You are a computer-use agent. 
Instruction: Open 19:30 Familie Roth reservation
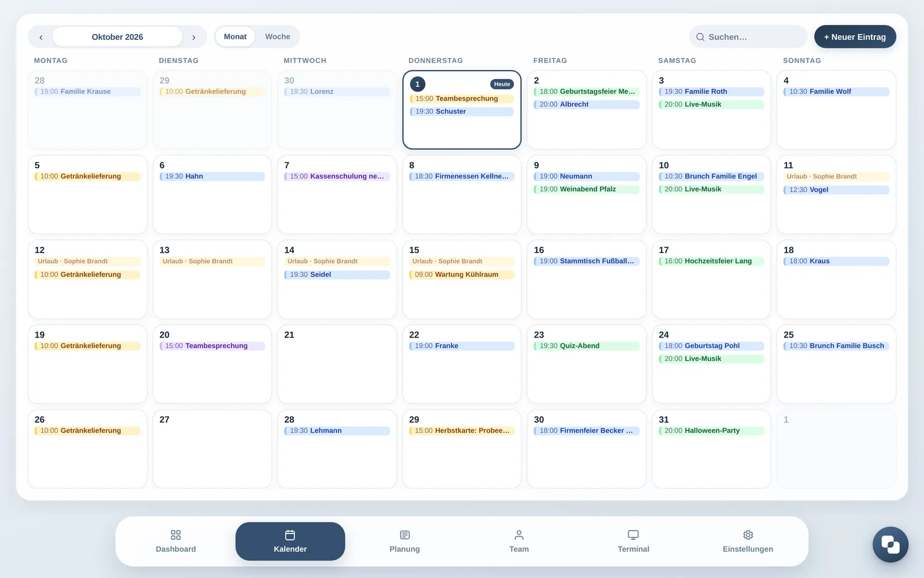pos(711,91)
